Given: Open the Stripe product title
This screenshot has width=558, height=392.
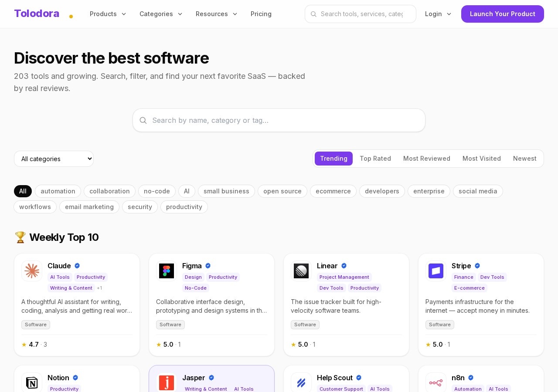Looking at the screenshot, I should (461, 266).
